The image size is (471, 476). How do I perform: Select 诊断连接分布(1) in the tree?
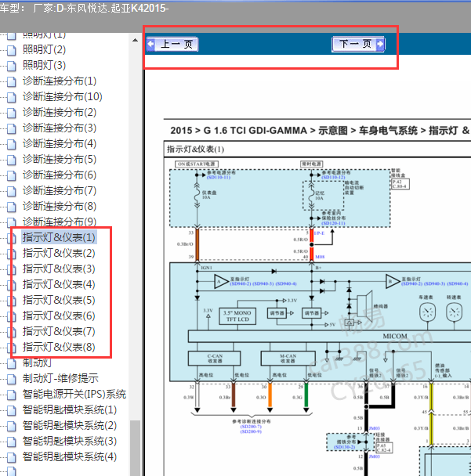click(60, 81)
